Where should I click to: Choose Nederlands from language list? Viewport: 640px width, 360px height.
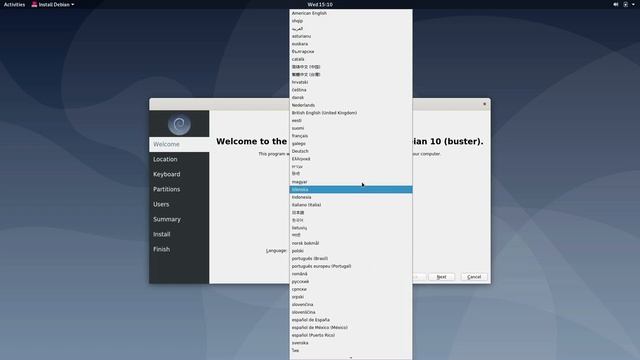[351, 105]
